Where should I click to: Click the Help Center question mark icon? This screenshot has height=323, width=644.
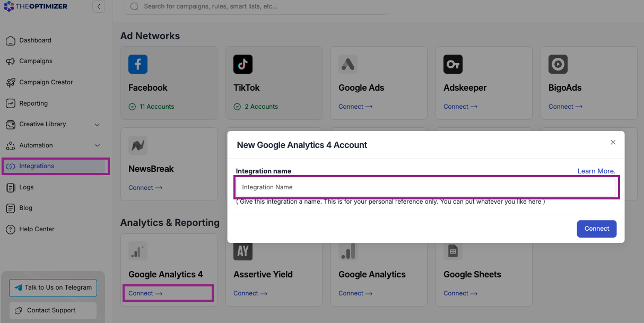pos(10,229)
